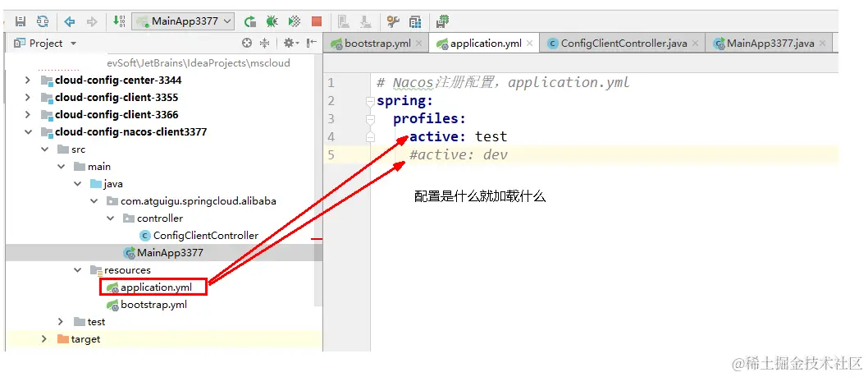
Task: Navigate back with the blue left arrow
Action: coord(69,21)
